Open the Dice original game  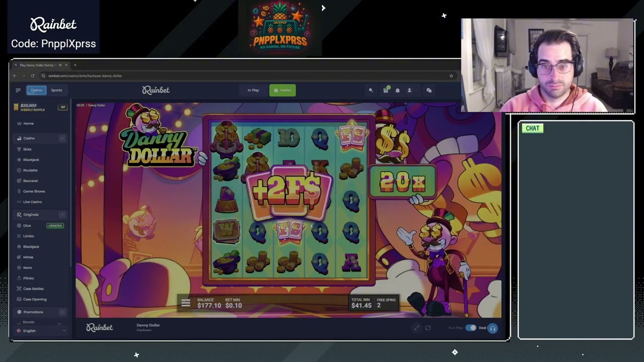(x=27, y=226)
